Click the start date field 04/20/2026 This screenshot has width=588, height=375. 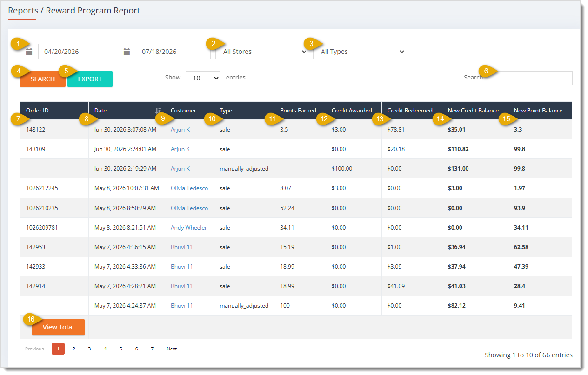point(75,52)
